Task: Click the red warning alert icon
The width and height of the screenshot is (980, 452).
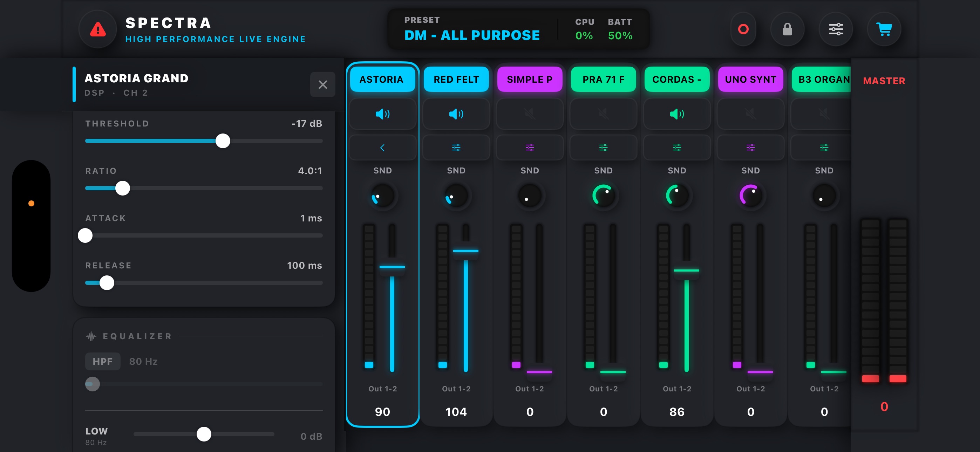Action: point(98,29)
